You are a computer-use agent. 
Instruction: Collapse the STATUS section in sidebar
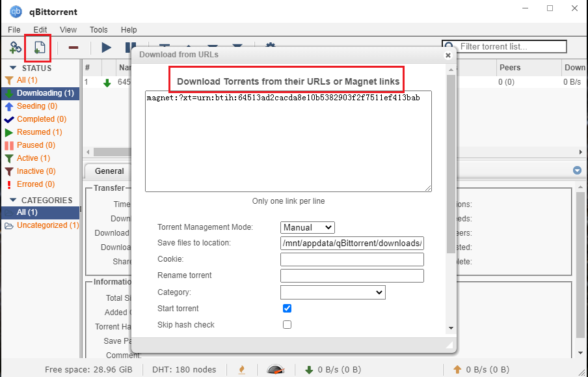(13, 68)
